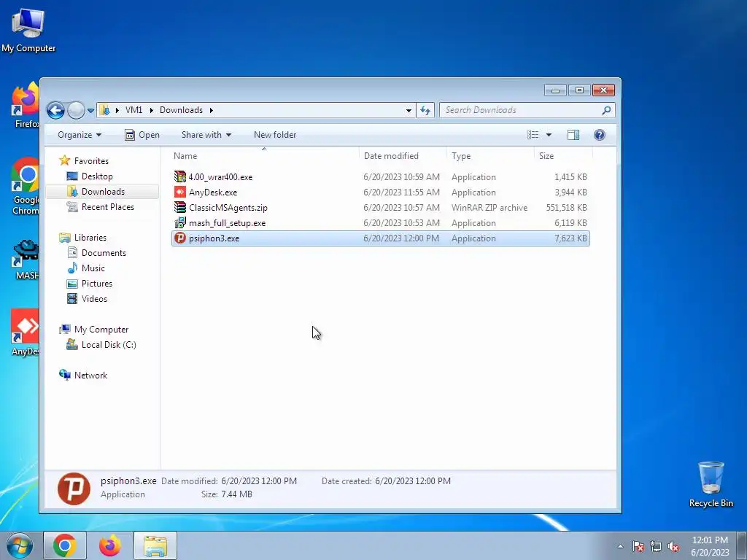Click the psiphon3.exe file icon
The image size is (747, 560).
coord(179,238)
